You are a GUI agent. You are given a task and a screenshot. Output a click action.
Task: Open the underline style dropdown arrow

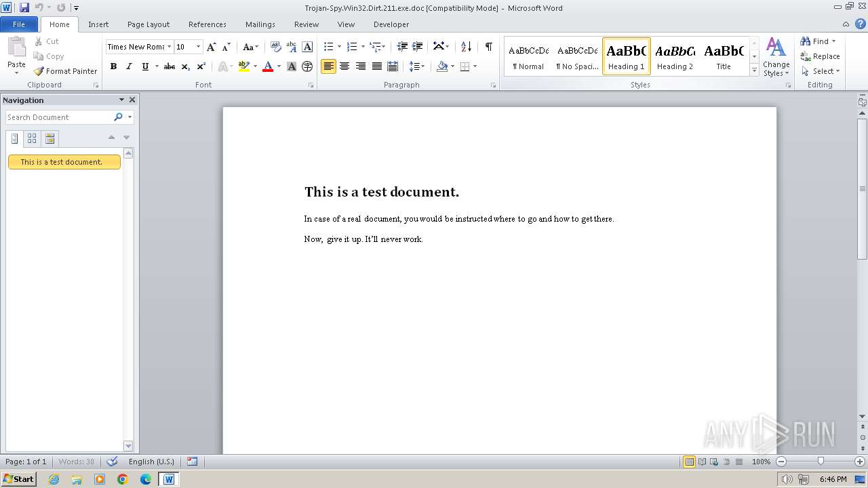(x=157, y=66)
